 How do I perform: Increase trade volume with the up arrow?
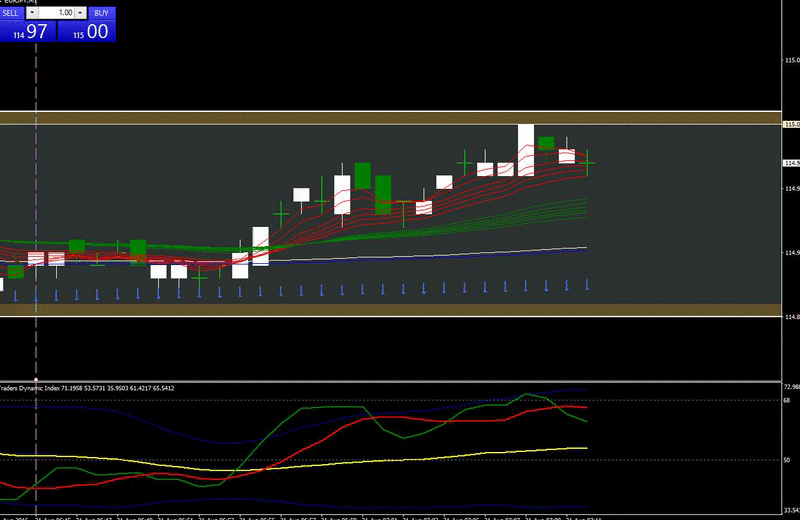click(x=81, y=13)
